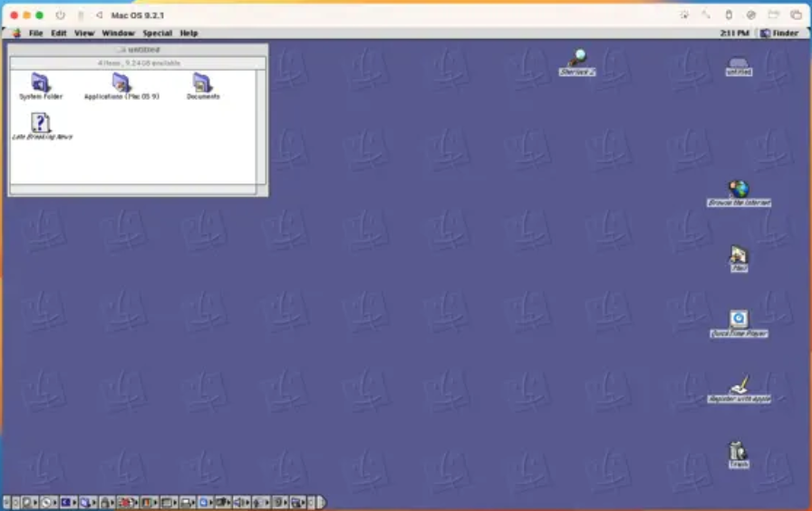Viewport: 812px width, 511px height.
Task: Click the disc drive icon in emulator toolbar
Action: 751,15
